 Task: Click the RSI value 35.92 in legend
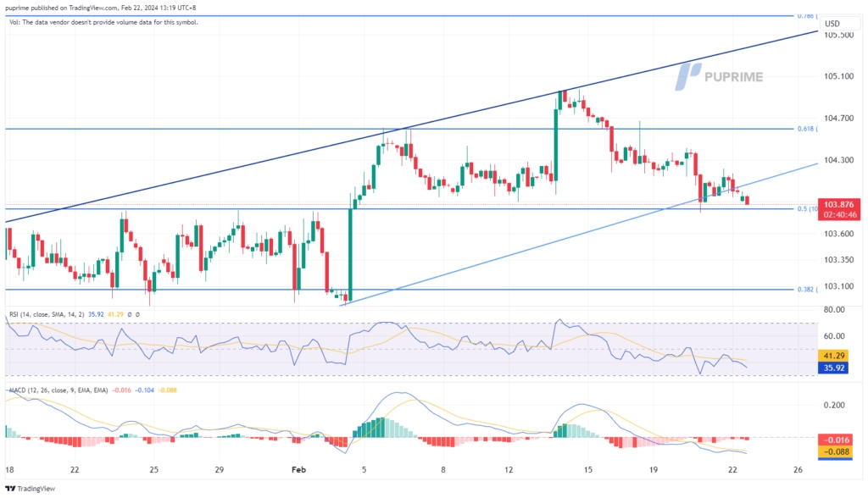tap(96, 314)
